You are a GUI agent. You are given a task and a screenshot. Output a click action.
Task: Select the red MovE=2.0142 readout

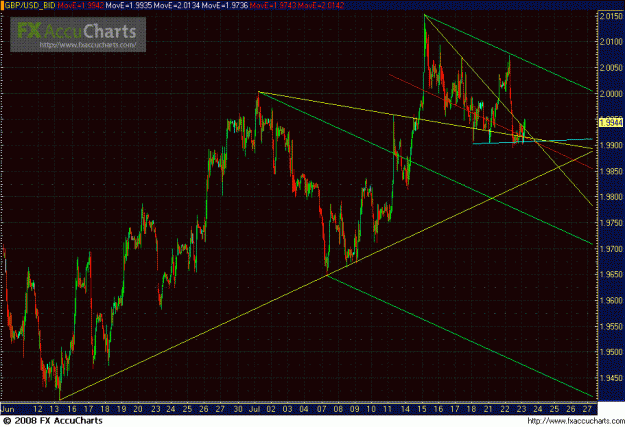pos(320,6)
